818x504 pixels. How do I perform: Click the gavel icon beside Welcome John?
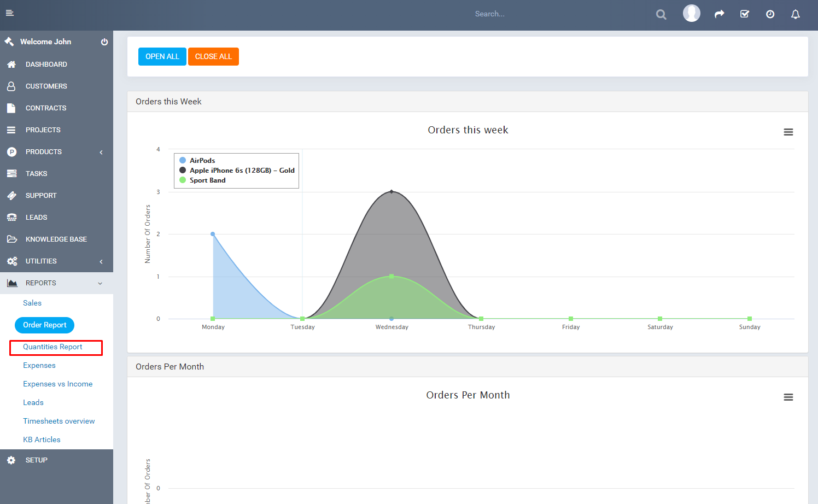click(9, 42)
